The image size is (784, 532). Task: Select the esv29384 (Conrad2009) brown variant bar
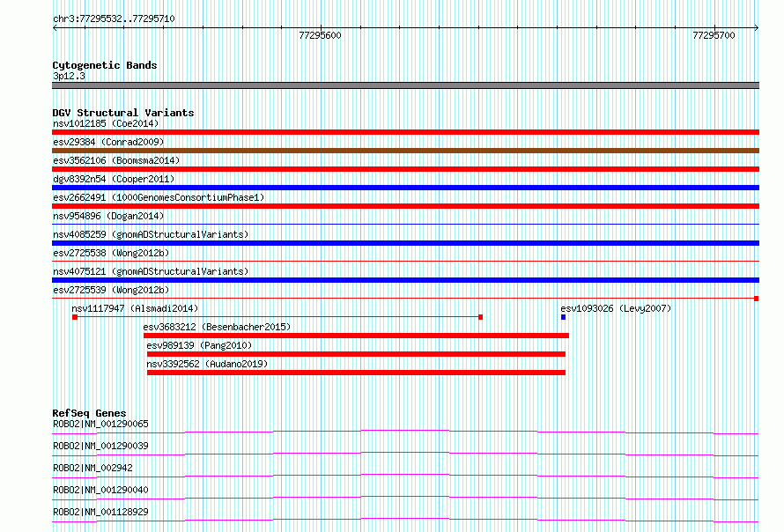tap(405, 151)
